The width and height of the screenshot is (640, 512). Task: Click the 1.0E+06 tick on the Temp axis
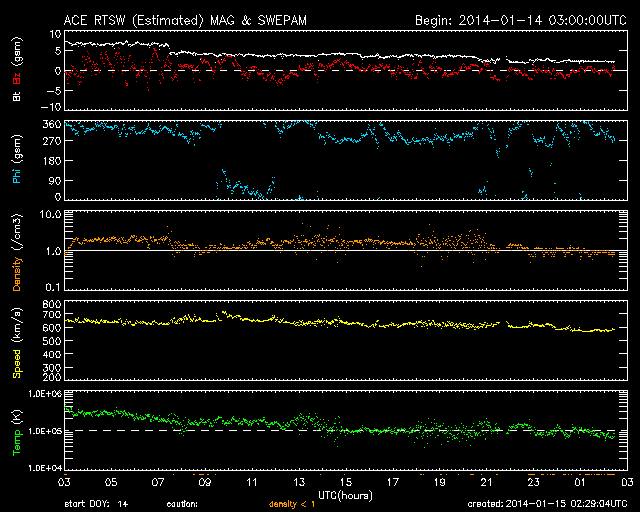42,395
